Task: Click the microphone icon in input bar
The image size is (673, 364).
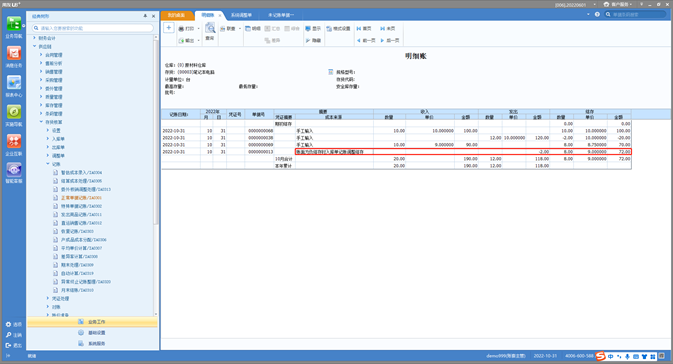Action: pyautogui.click(x=627, y=357)
